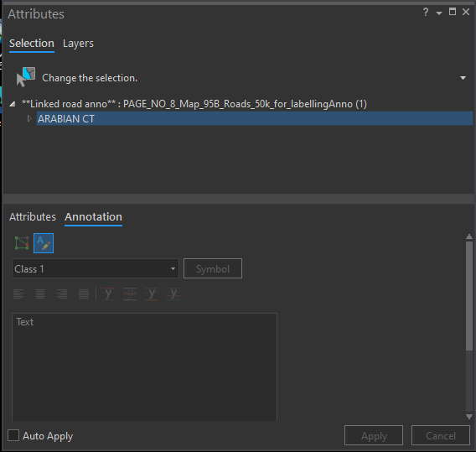Select the edit annotation text icon
476x452 pixels.
click(x=44, y=243)
